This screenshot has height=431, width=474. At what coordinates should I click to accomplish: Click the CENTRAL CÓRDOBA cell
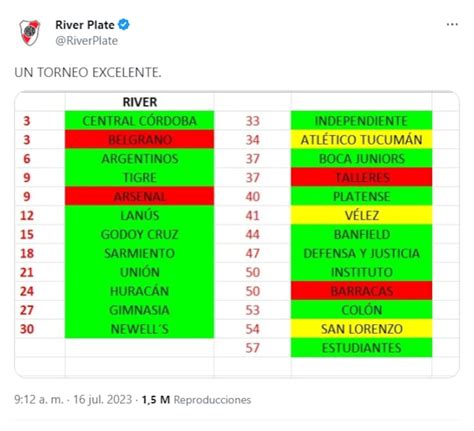(x=139, y=120)
